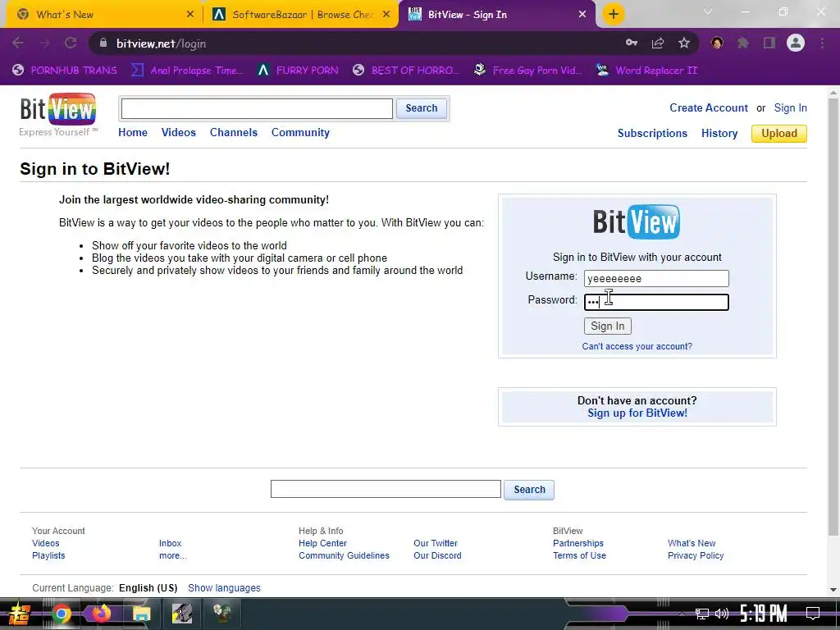Open the footer Playlists link
This screenshot has width=840, height=630.
[48, 555]
